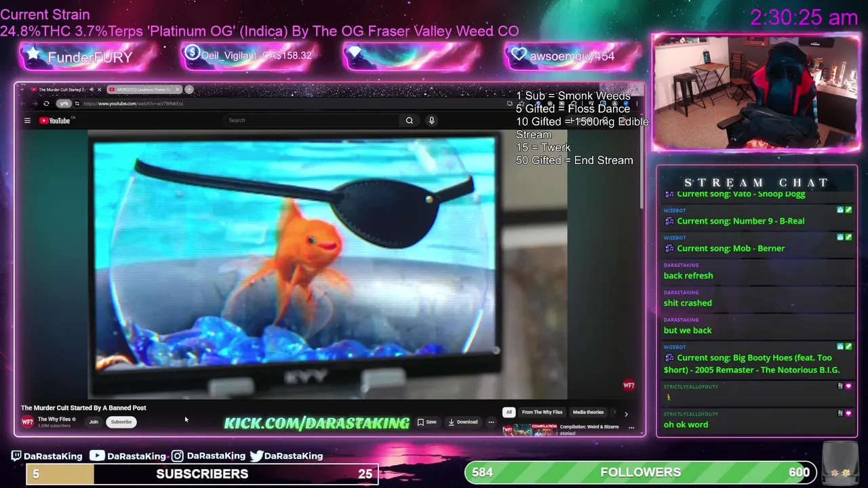Select the Media theories chip
The image size is (868, 488).
(x=588, y=412)
